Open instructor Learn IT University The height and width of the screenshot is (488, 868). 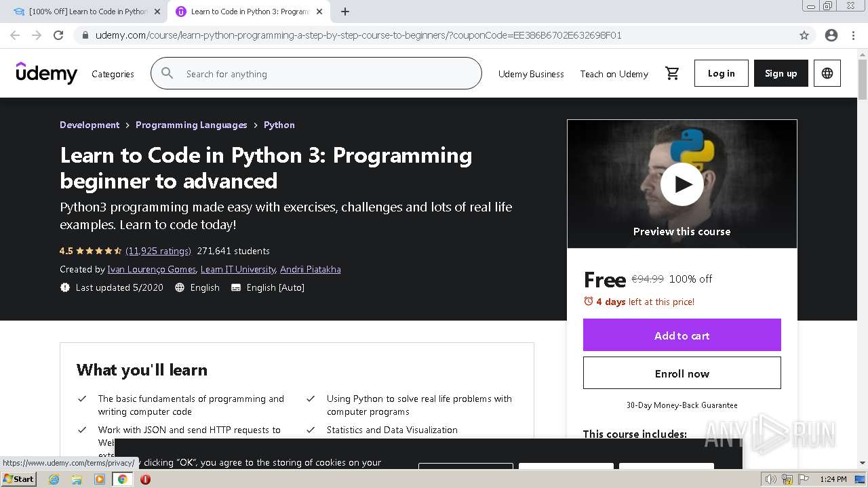pos(238,269)
